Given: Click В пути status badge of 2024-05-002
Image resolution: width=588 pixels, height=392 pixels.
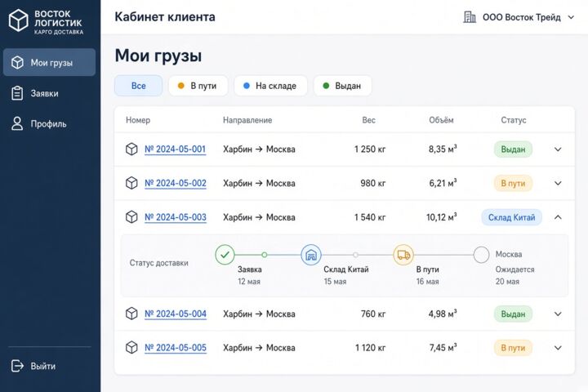Looking at the screenshot, I should pos(513,184).
